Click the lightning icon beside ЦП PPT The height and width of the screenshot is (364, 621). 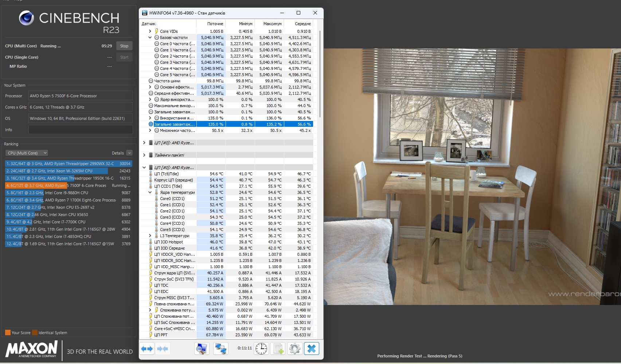point(151,335)
